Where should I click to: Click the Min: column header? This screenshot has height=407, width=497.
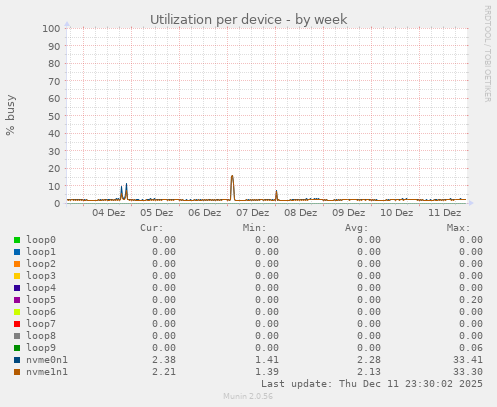[x=255, y=228]
